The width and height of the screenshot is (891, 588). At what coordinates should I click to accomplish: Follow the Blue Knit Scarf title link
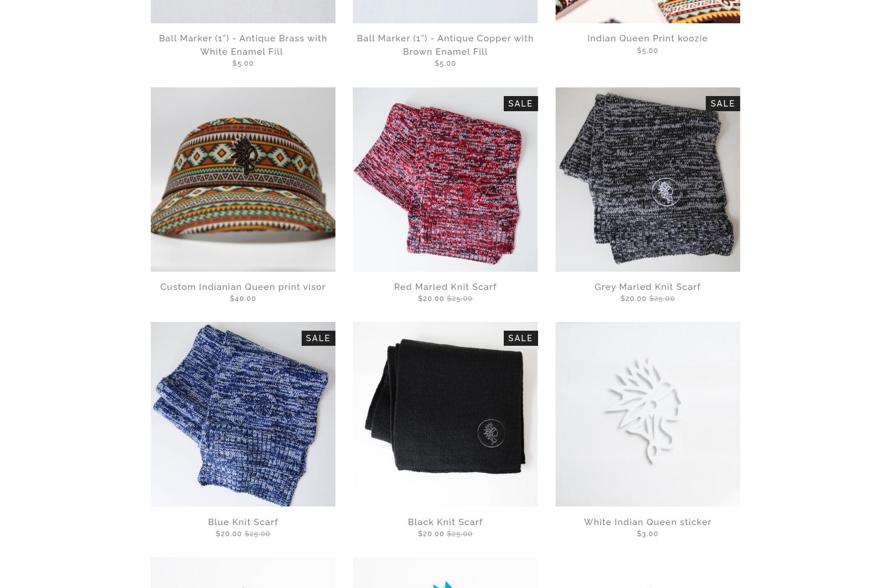[x=243, y=522]
